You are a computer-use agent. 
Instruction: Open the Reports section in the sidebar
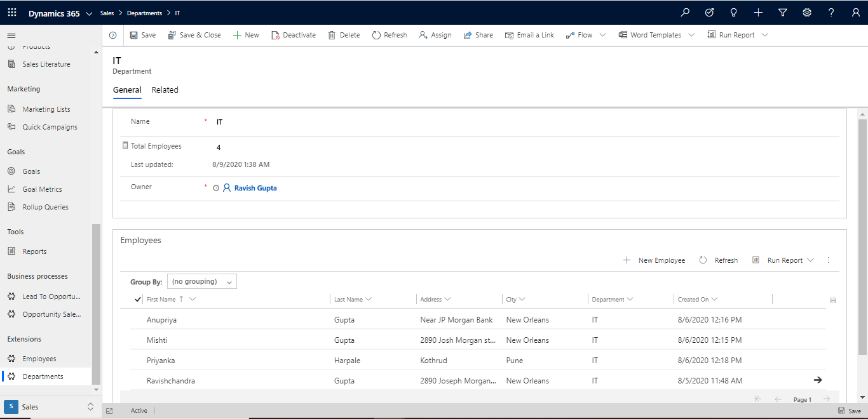(x=36, y=251)
